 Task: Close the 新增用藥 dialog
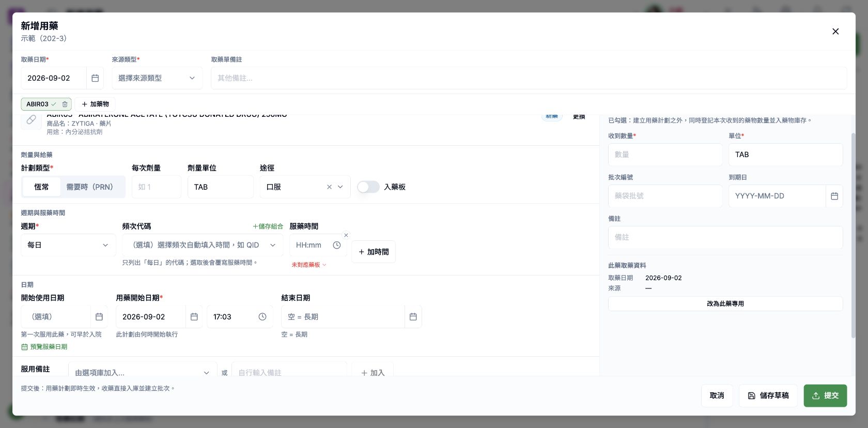[835, 32]
